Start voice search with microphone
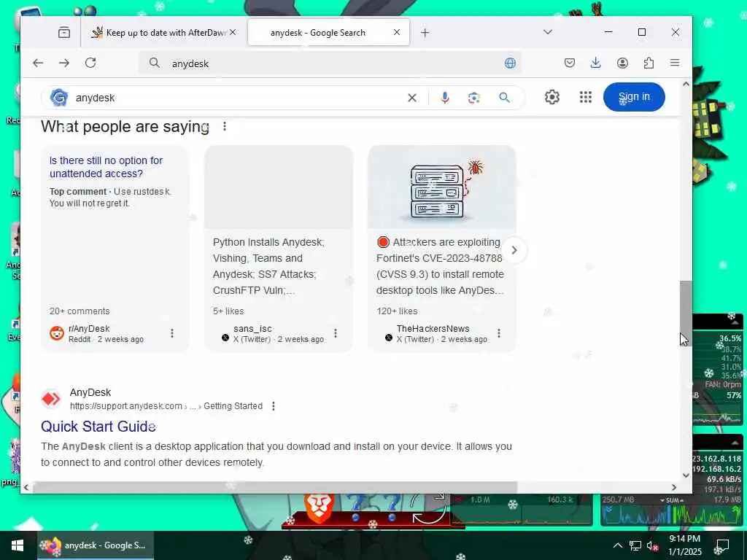The height and width of the screenshot is (560, 747). (444, 98)
